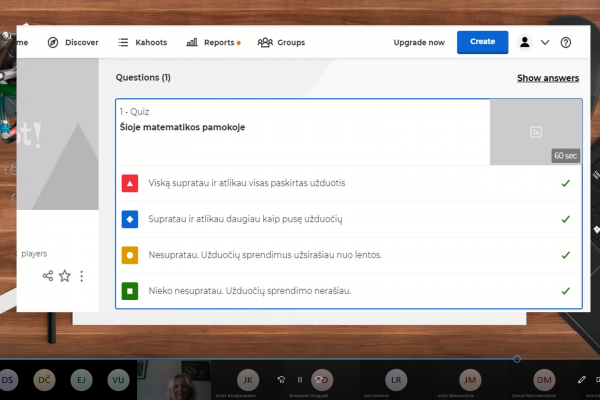
Task: Click the Create button
Action: point(482,42)
